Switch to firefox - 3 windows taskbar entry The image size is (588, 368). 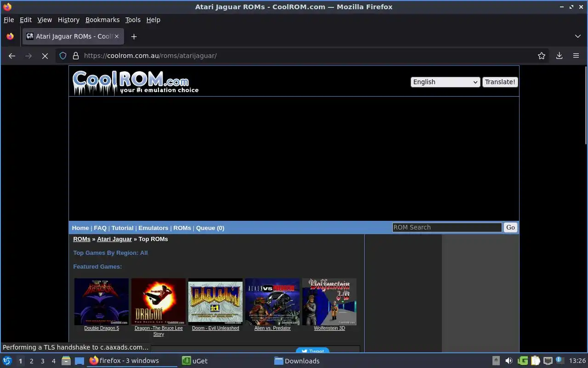[x=132, y=361]
